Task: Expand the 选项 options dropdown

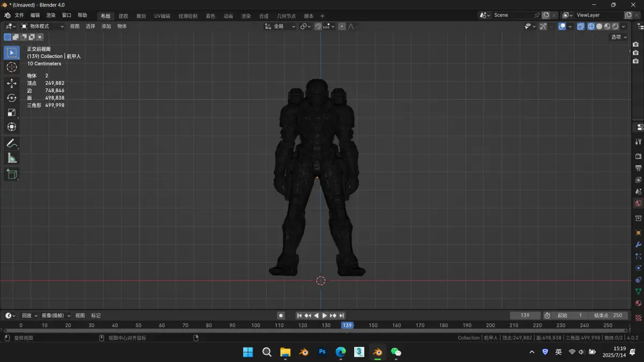Action: point(618,37)
